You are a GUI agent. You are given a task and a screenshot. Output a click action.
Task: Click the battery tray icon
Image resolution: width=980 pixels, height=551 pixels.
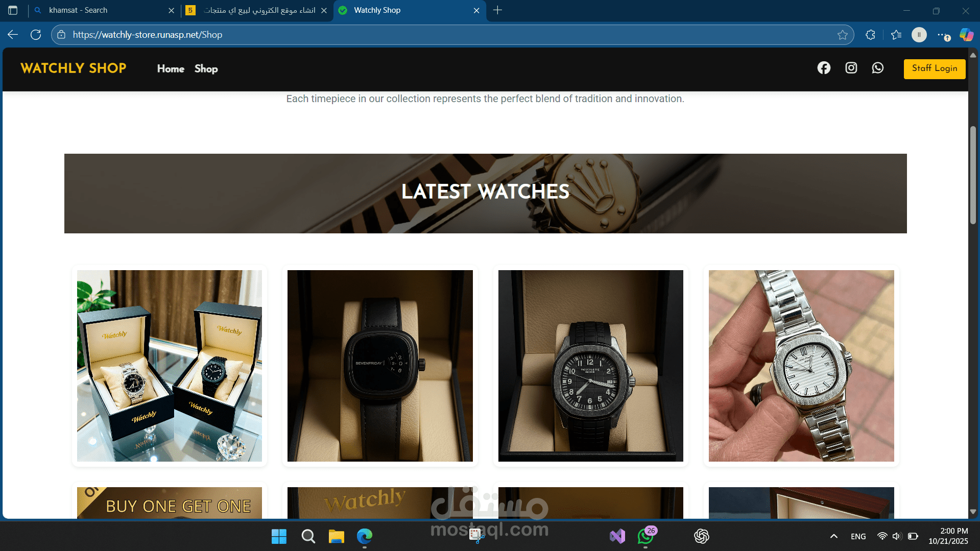click(x=913, y=536)
